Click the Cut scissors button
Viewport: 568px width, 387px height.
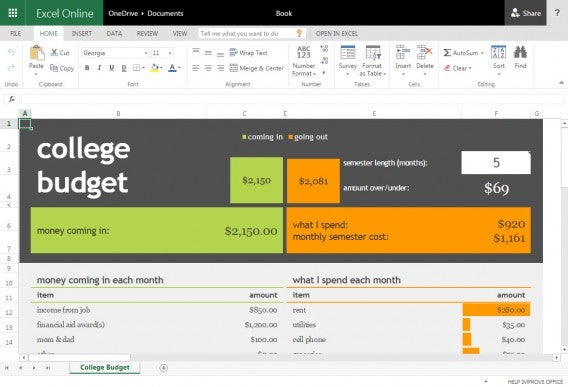tap(60, 53)
